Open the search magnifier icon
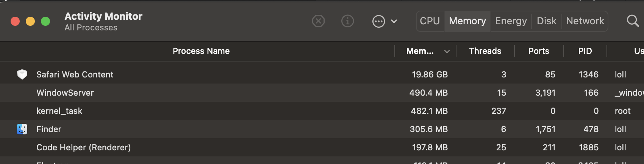Screen dimensions: 644x164 [633, 21]
